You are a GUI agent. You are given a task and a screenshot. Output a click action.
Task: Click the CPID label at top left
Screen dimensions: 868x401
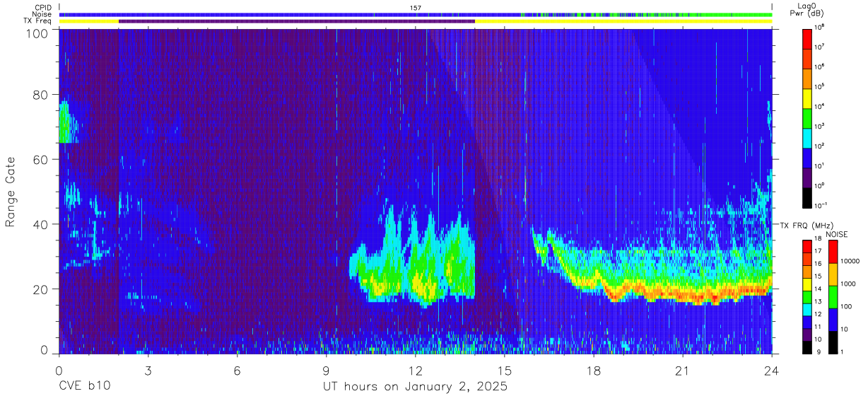point(43,7)
